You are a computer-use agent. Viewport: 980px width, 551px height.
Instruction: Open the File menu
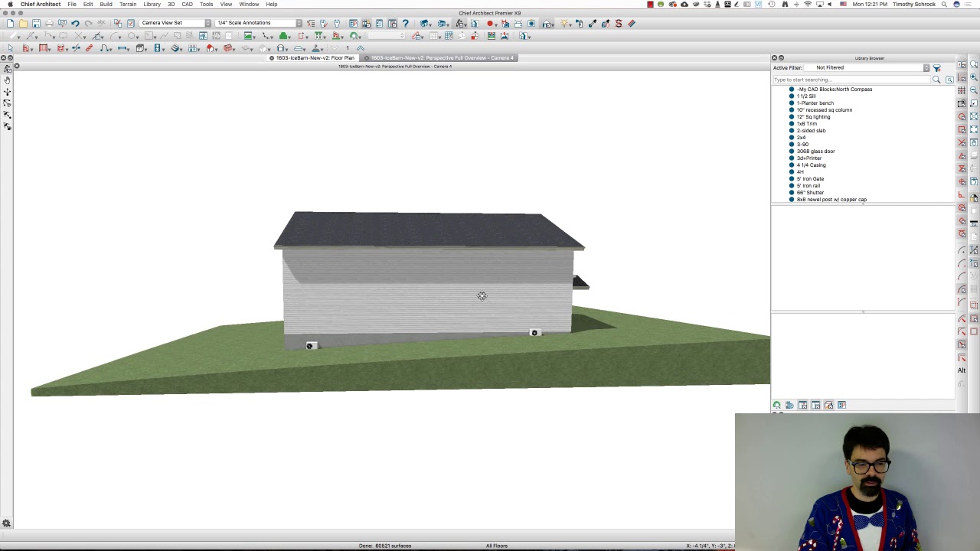(72, 4)
